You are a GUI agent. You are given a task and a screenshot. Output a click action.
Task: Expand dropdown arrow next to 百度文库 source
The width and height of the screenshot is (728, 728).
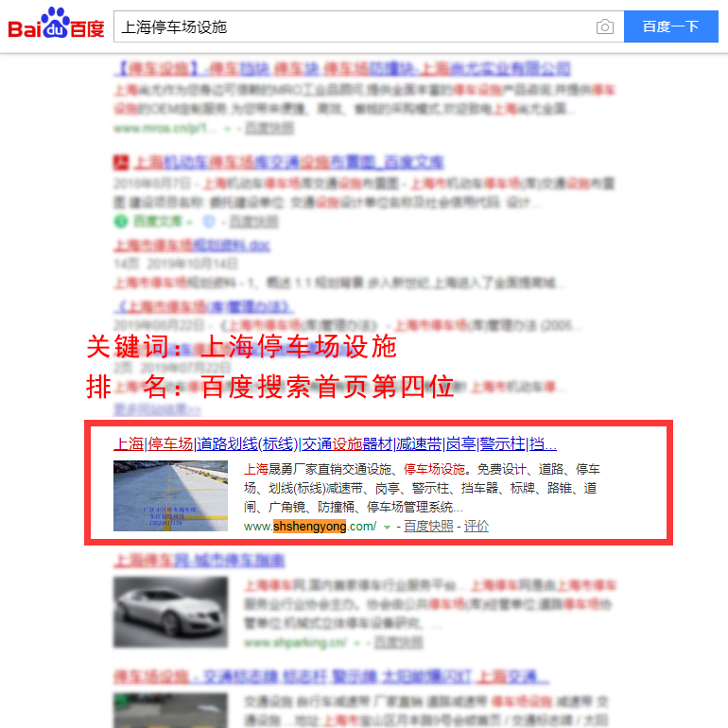[189, 222]
